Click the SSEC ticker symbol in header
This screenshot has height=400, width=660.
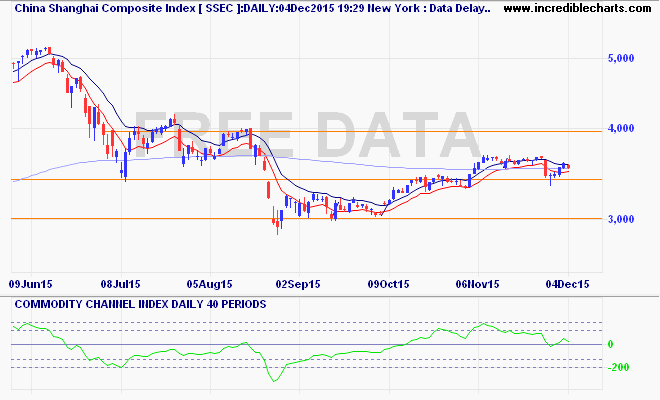(219, 8)
